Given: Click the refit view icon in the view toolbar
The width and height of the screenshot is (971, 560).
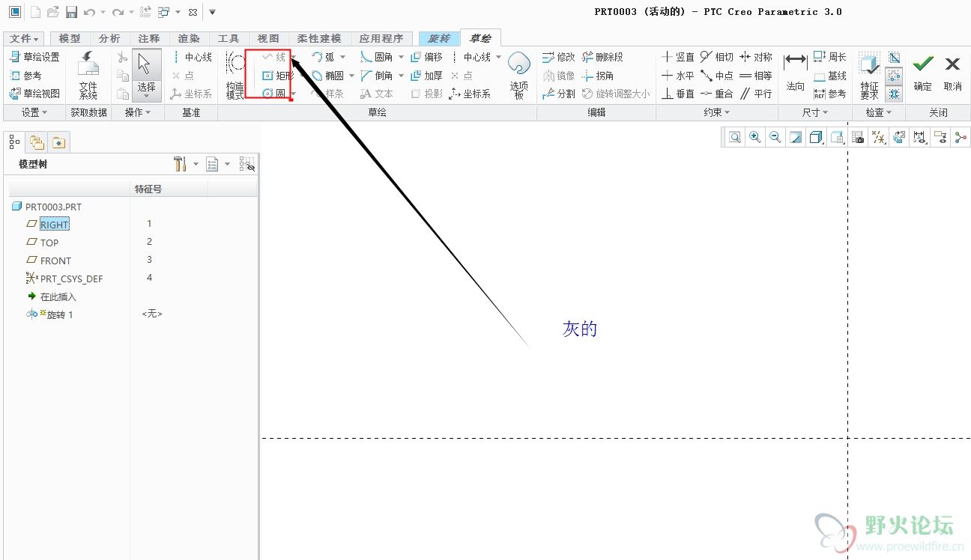Looking at the screenshot, I should coord(735,138).
